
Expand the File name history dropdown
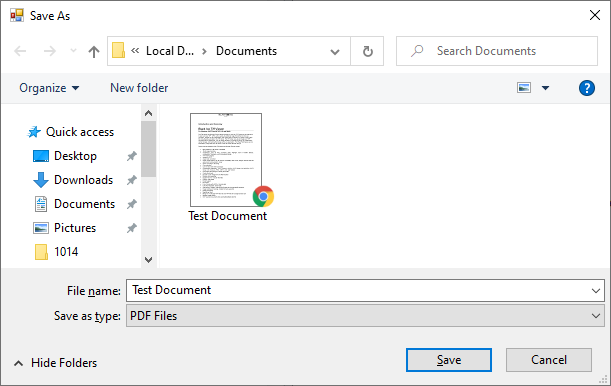coord(595,291)
